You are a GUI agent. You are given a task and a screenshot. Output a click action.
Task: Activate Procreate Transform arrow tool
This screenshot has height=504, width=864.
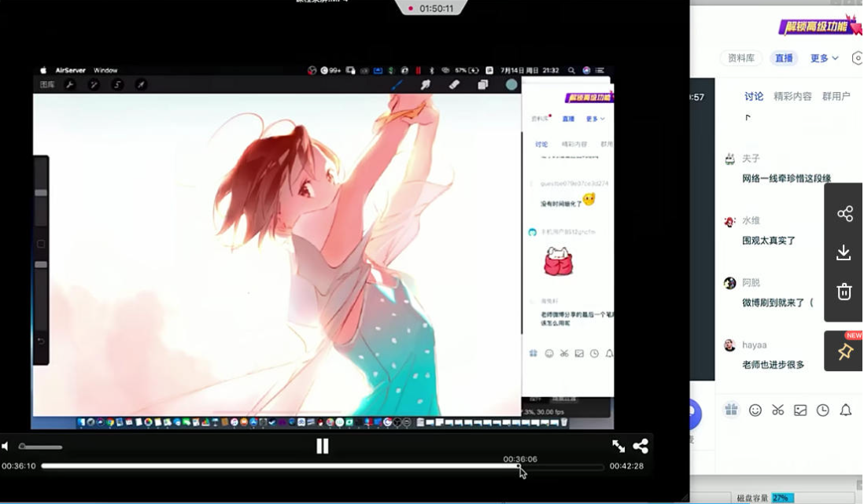click(141, 84)
